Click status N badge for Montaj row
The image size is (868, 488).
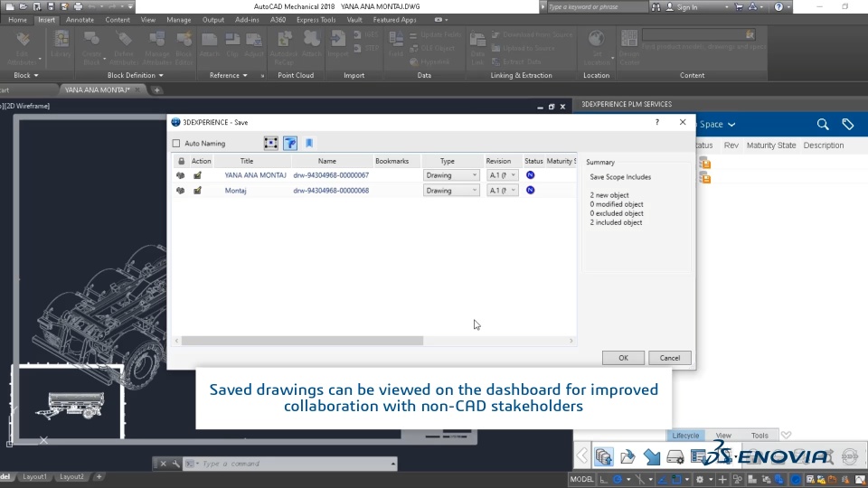[x=531, y=190]
